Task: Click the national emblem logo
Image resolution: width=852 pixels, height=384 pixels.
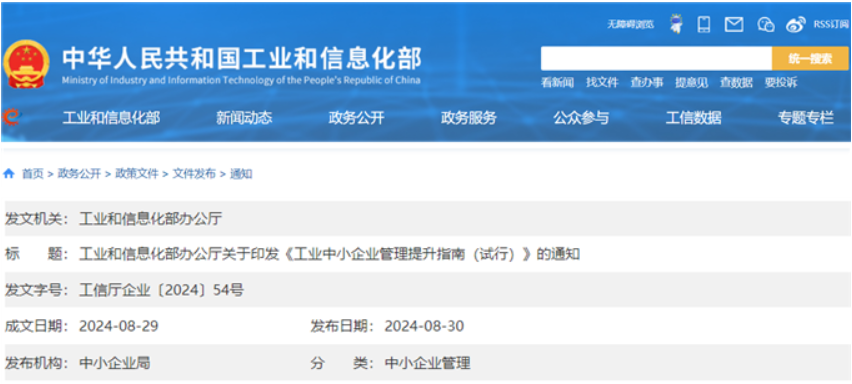Action: point(26,64)
